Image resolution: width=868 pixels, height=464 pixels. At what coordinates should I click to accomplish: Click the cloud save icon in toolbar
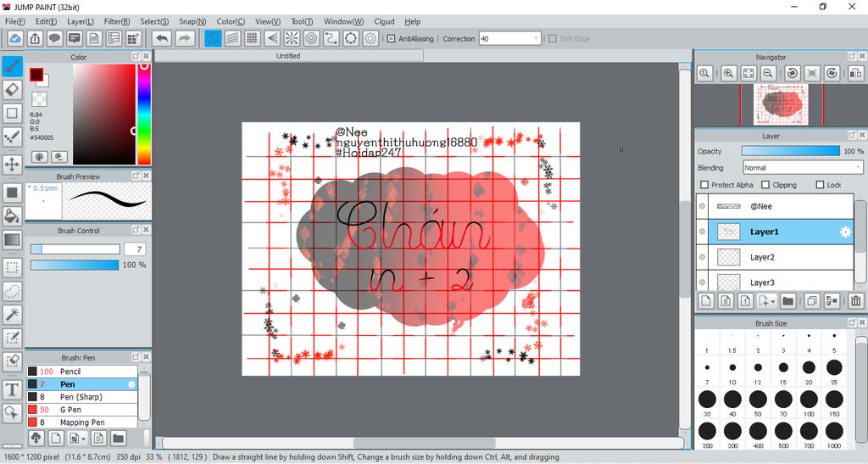(x=15, y=38)
